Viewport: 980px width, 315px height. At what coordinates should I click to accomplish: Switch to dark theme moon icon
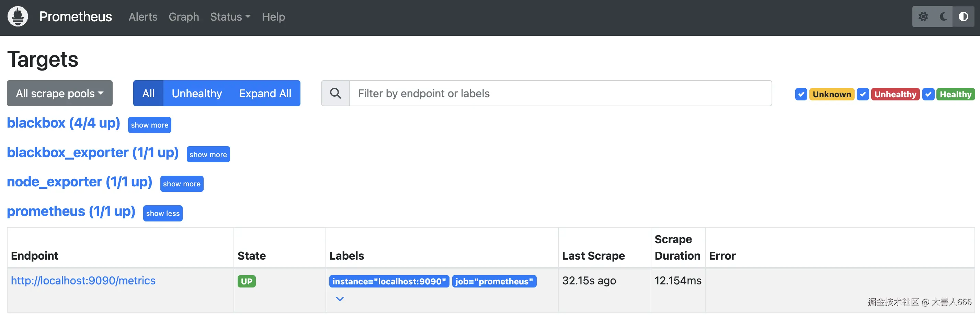(x=943, y=17)
